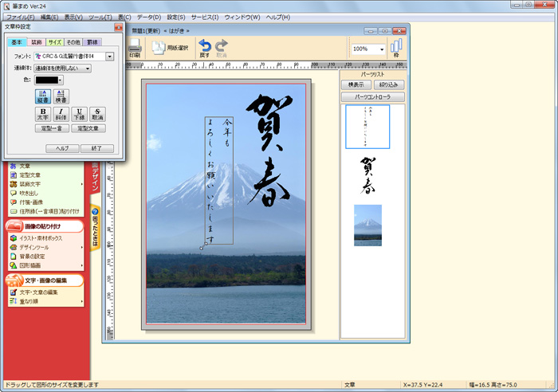The height and width of the screenshot is (392, 558).
Task: Click the 戻す undo arrow
Action: click(205, 48)
